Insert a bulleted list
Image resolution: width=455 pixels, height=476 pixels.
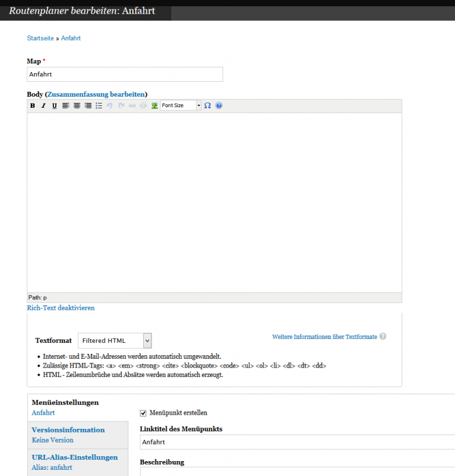pos(99,106)
